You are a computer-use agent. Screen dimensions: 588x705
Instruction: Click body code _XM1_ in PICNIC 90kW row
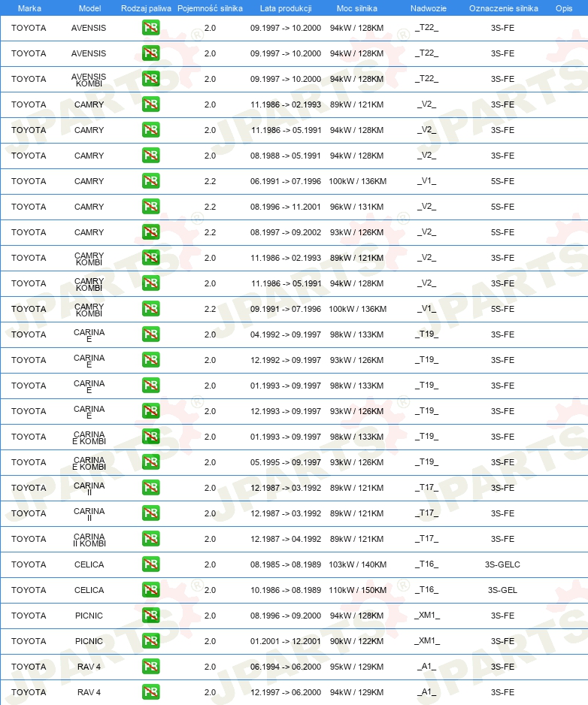(x=427, y=640)
